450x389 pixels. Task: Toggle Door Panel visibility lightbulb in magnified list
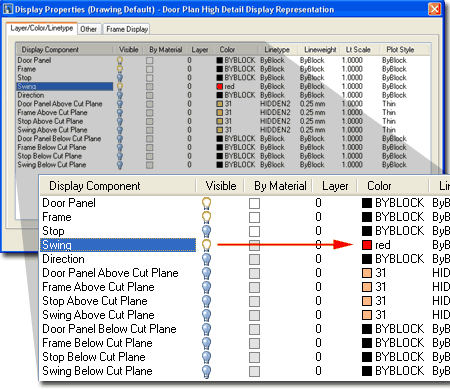207,203
